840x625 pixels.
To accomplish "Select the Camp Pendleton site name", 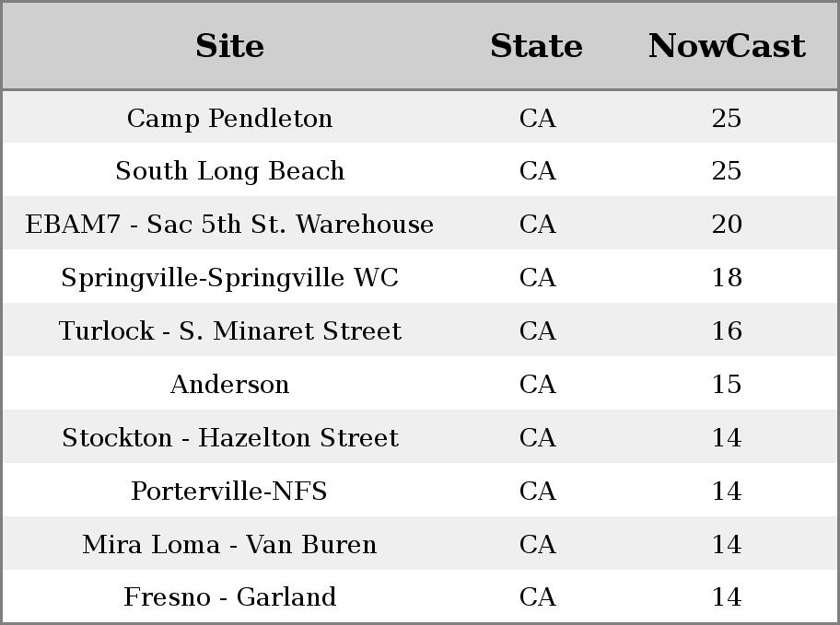I will (x=229, y=119).
